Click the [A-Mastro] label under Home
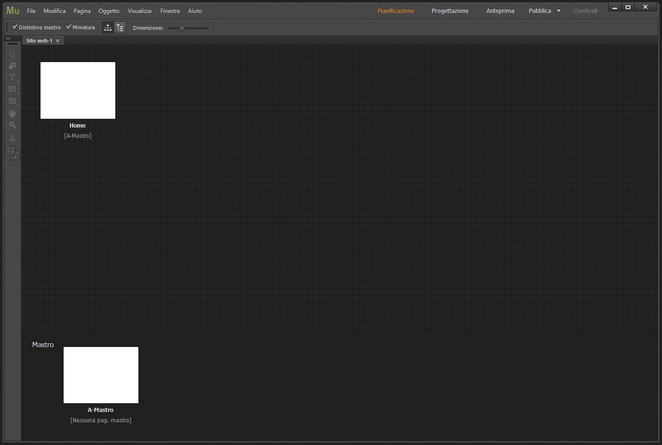 (x=78, y=136)
